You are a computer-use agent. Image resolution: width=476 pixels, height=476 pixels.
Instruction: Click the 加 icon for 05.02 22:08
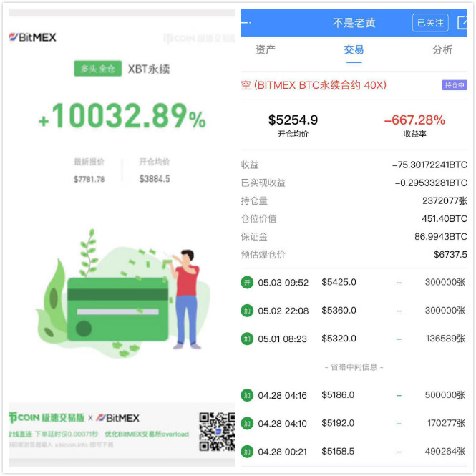(x=247, y=311)
